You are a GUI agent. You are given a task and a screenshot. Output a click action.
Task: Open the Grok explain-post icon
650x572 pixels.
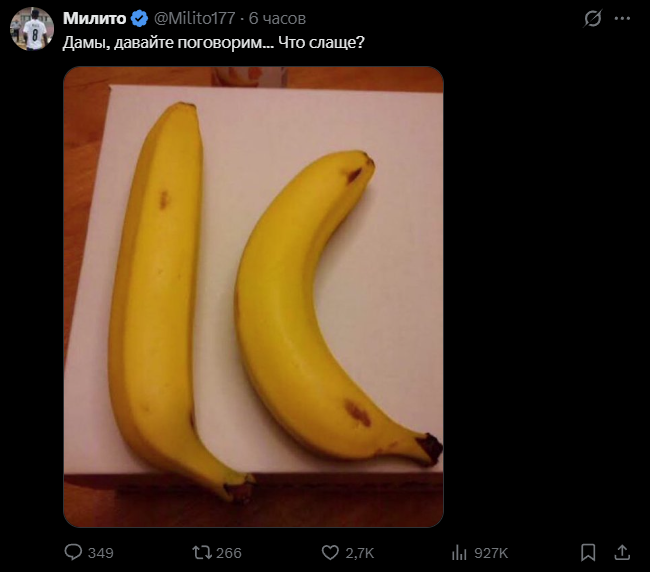(x=592, y=19)
